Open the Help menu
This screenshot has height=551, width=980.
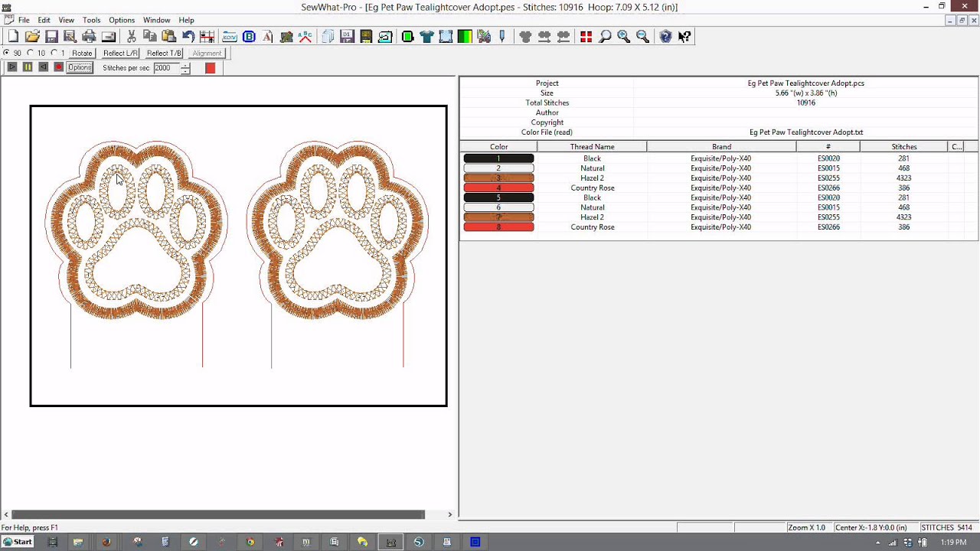(x=187, y=20)
